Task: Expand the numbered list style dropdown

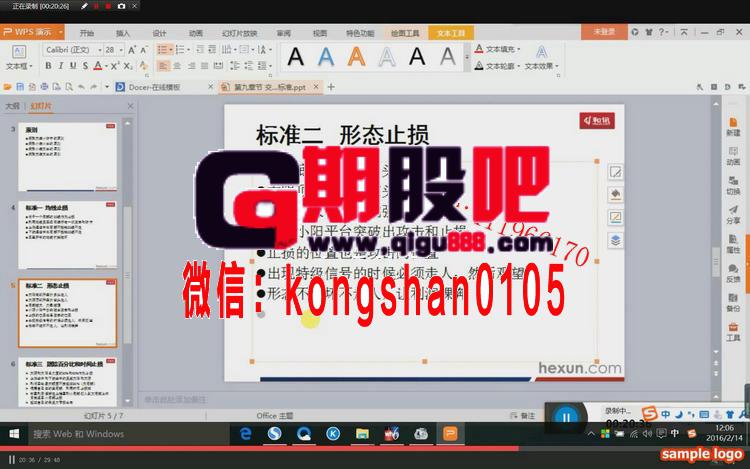Action: pos(188,50)
